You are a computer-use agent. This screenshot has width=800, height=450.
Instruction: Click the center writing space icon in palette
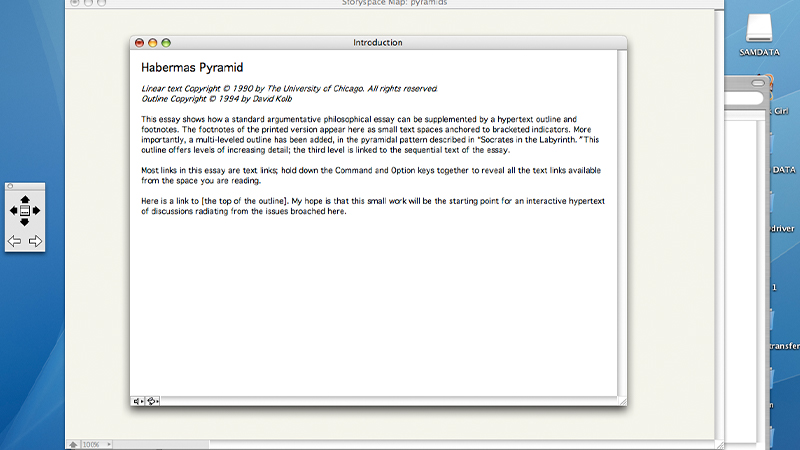pyautogui.click(x=24, y=211)
